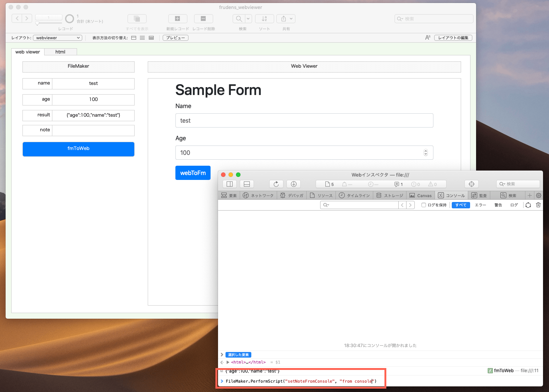
Task: Delete the current record using レコード削除 icon
Action: [x=203, y=18]
